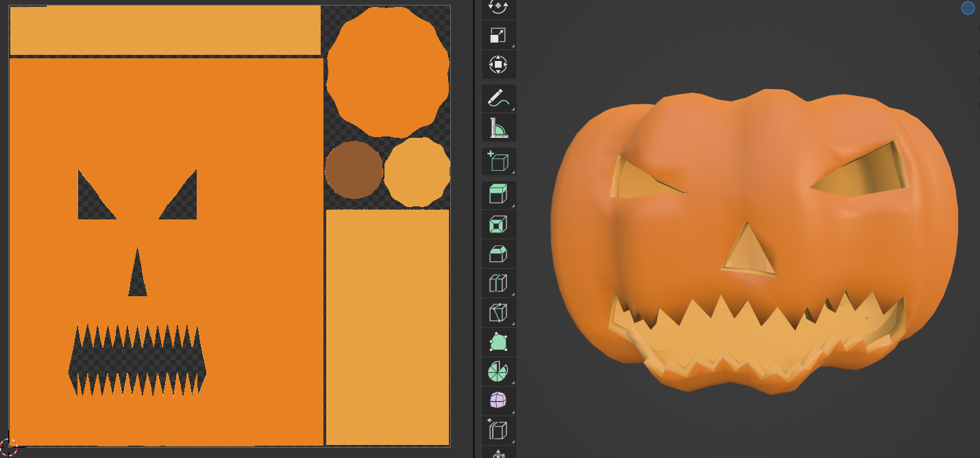The height and width of the screenshot is (458, 980).
Task: Choose the Measure ruler tool
Action: coord(498,128)
